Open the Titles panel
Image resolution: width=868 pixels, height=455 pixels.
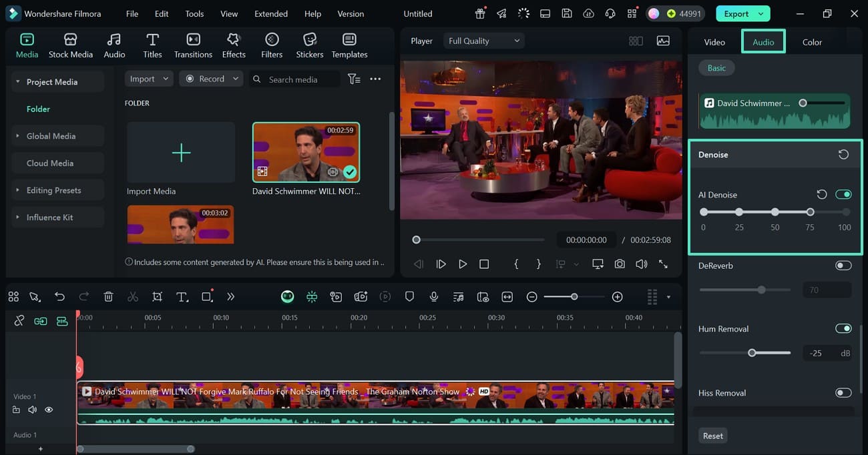pos(152,45)
